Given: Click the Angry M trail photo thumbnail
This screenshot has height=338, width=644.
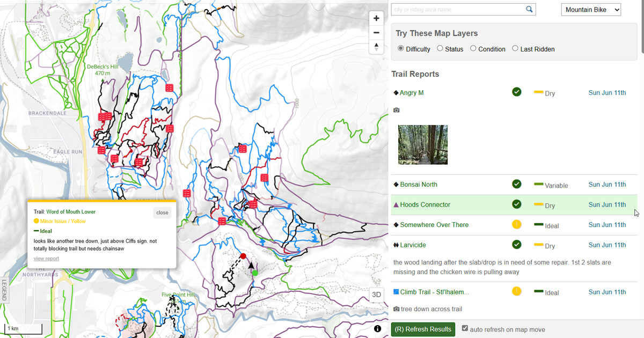Looking at the screenshot, I should 423,144.
